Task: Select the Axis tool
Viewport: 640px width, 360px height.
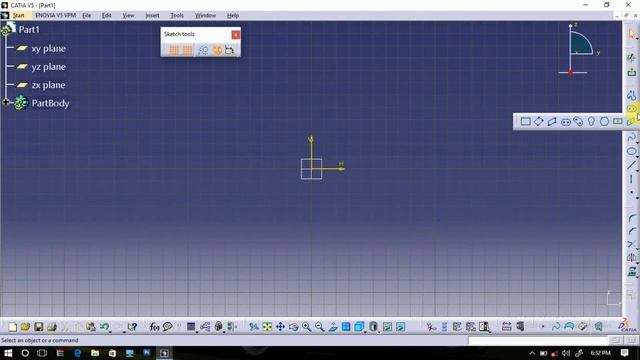Action: (632, 179)
